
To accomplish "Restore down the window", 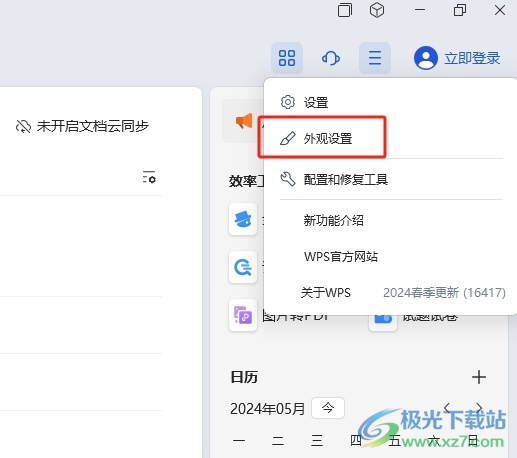I will point(460,10).
